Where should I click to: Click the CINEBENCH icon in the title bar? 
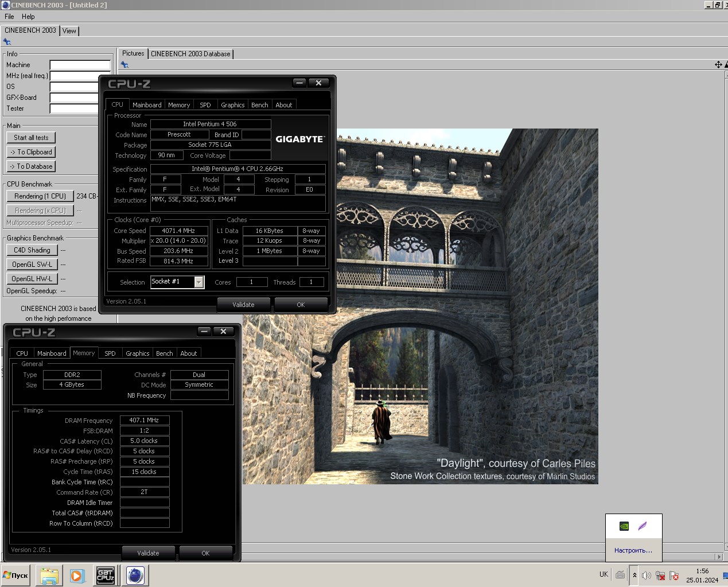[5, 5]
